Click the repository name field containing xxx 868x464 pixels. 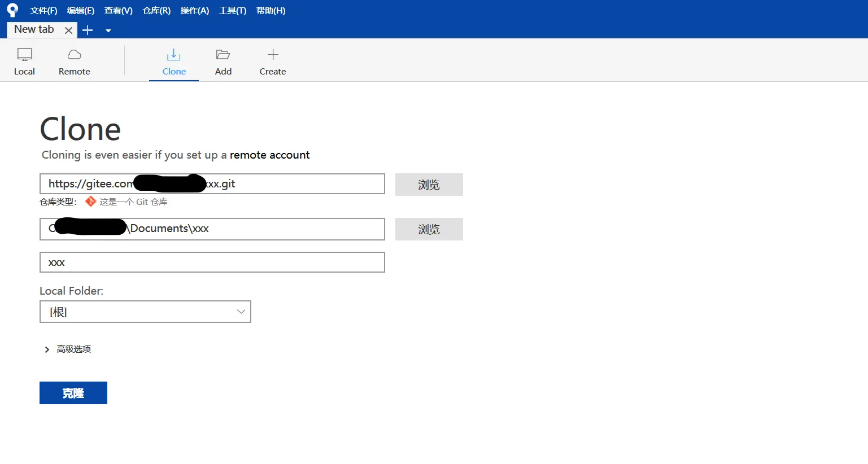[212, 262]
